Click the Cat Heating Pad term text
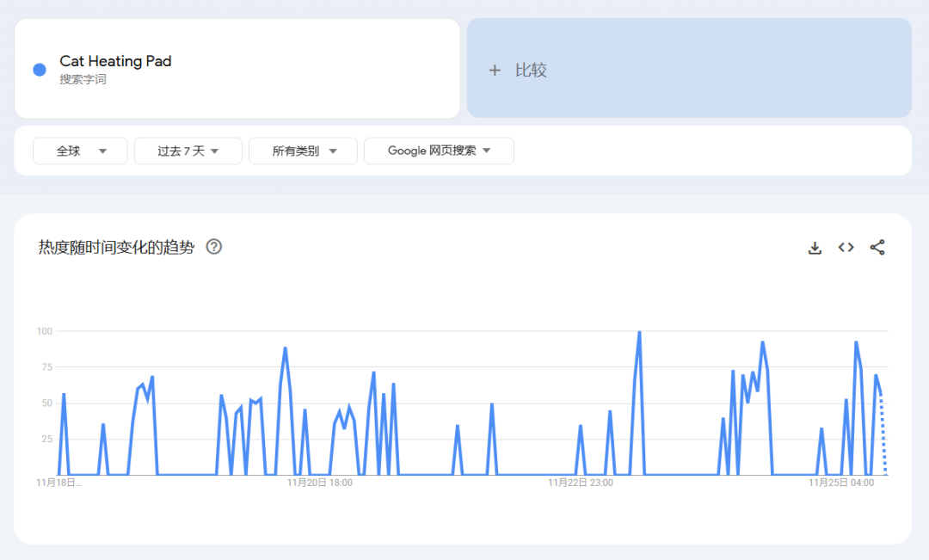The height and width of the screenshot is (560, 929). point(114,61)
